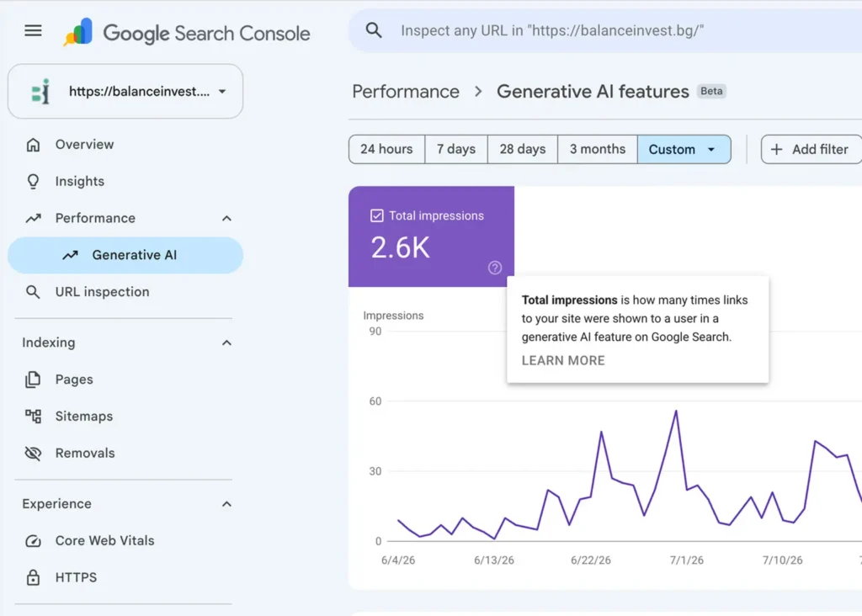Click the 7/10/26 date label on chart
Screen dimensions: 862x616
click(782, 560)
